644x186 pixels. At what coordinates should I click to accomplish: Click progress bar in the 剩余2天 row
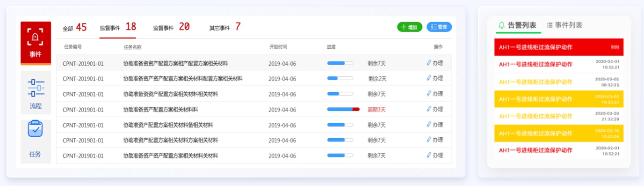click(340, 78)
